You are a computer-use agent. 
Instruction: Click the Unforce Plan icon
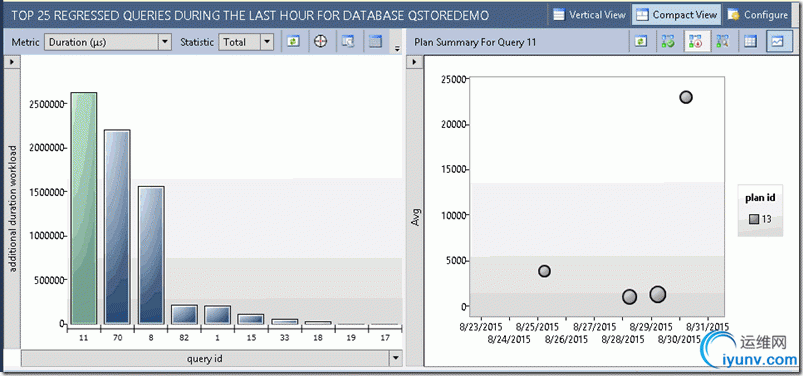click(x=696, y=41)
